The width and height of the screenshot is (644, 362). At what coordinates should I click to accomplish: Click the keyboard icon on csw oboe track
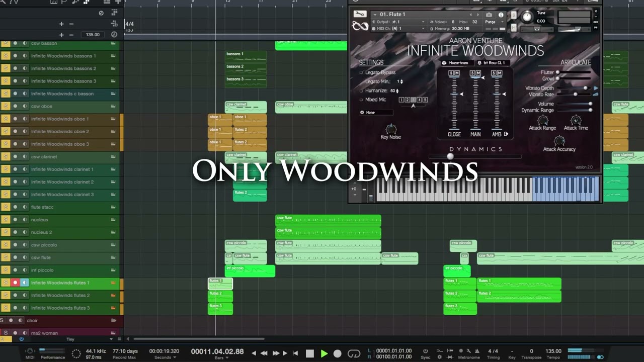(113, 106)
